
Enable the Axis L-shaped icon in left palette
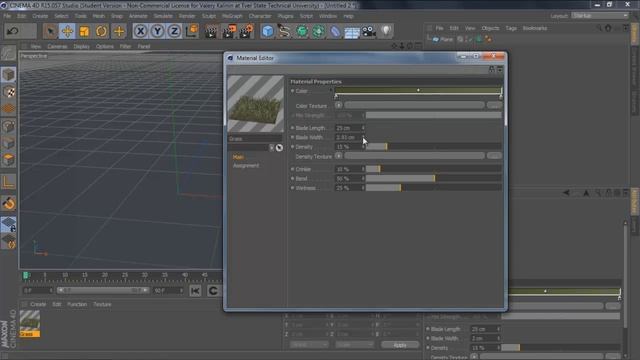9,182
